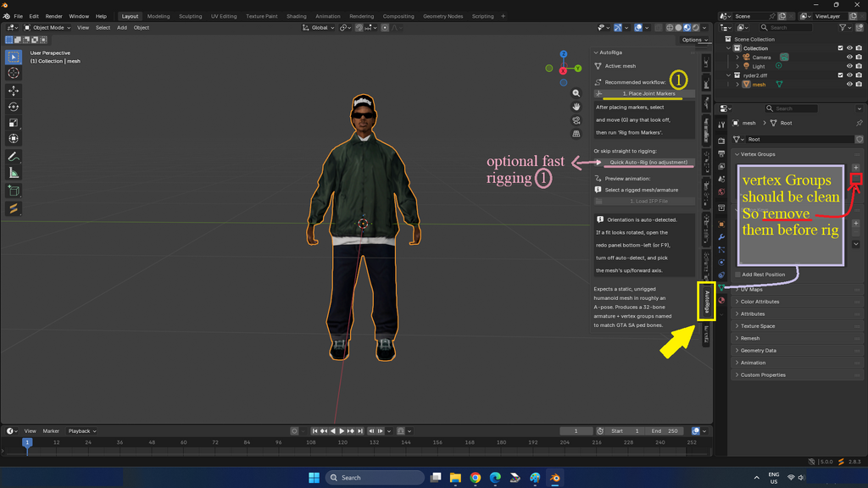The image size is (868, 488).
Task: Click the pin icon in properties editor
Action: pos(860,123)
